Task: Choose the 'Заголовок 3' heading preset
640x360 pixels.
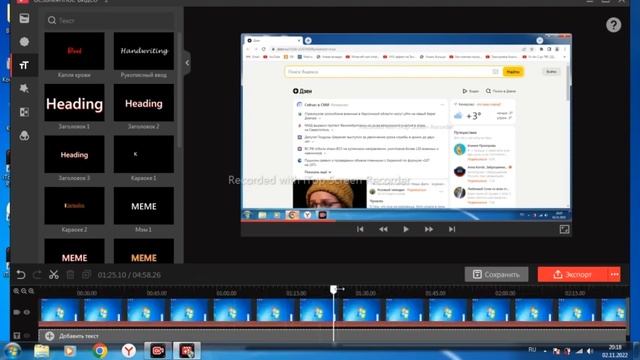Action: click(x=74, y=154)
